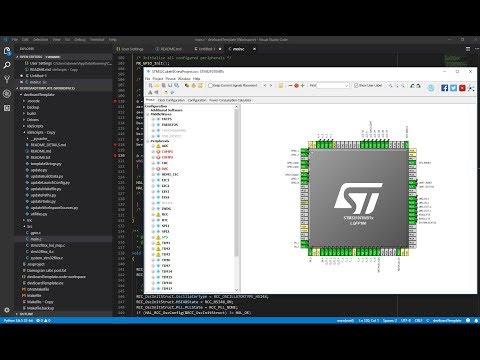This screenshot has width=480, height=360.
Task: Switch to the Power Consumption Calculator tab
Action: coord(230,100)
